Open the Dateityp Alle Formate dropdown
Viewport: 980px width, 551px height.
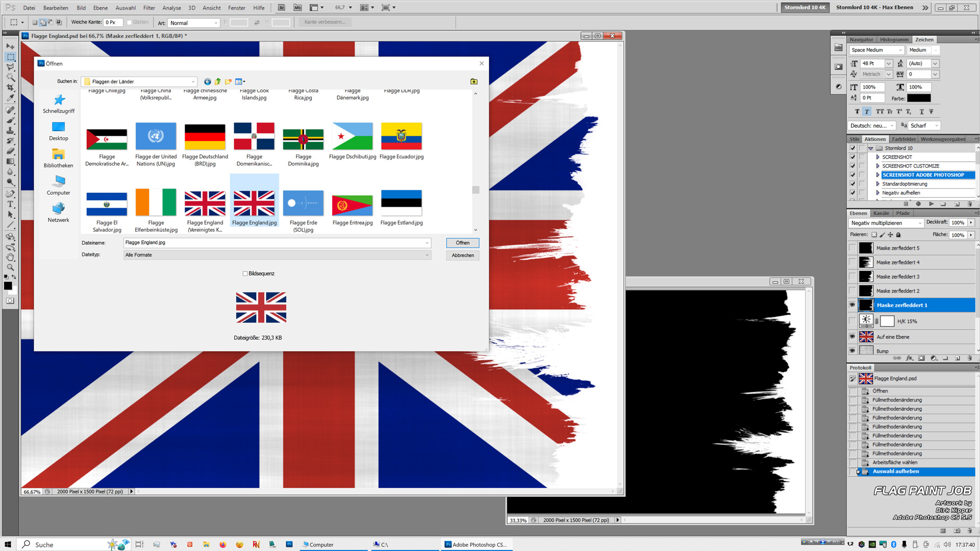click(x=427, y=255)
